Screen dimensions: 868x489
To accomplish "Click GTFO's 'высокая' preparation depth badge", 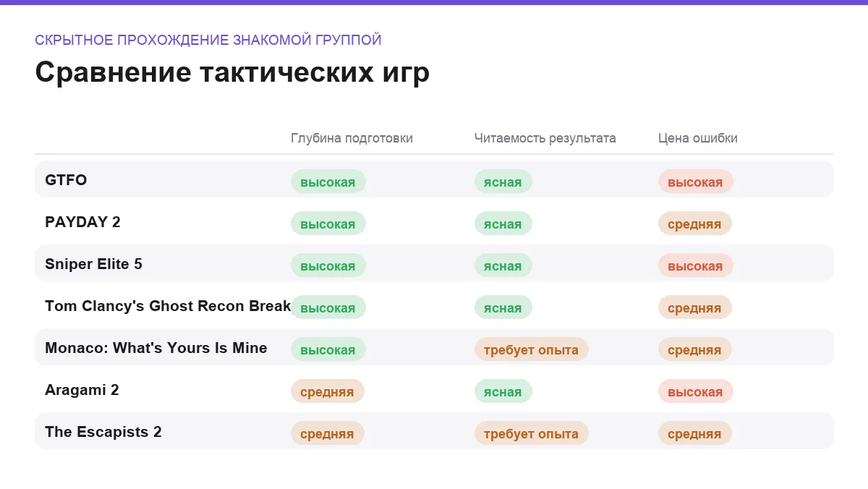I will [328, 182].
